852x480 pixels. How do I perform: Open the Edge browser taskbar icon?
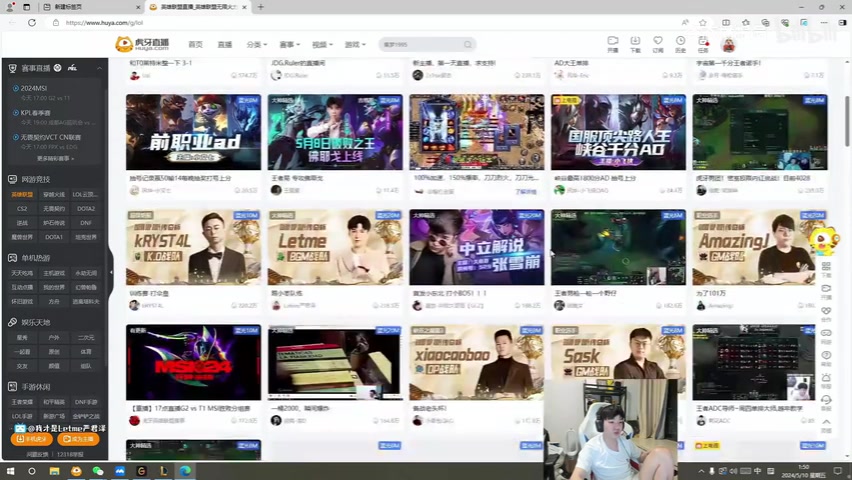click(x=185, y=471)
